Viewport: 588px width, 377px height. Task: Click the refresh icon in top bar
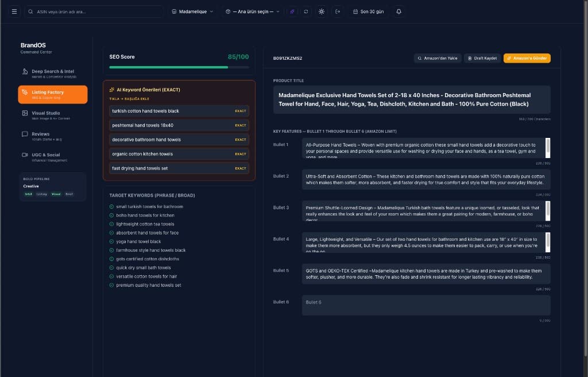(x=306, y=11)
